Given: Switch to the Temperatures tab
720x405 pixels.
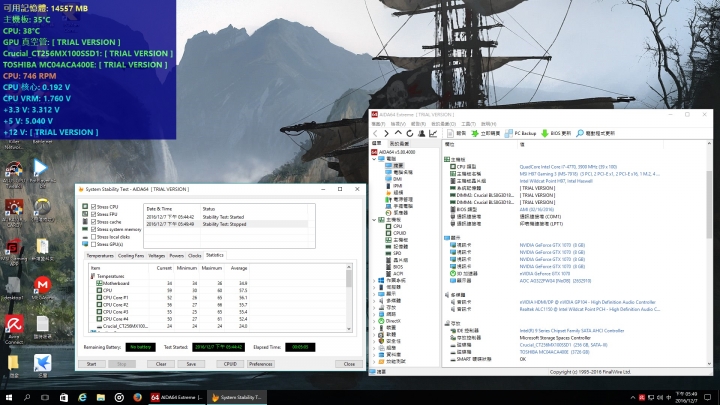Looking at the screenshot, I should pos(103,255).
